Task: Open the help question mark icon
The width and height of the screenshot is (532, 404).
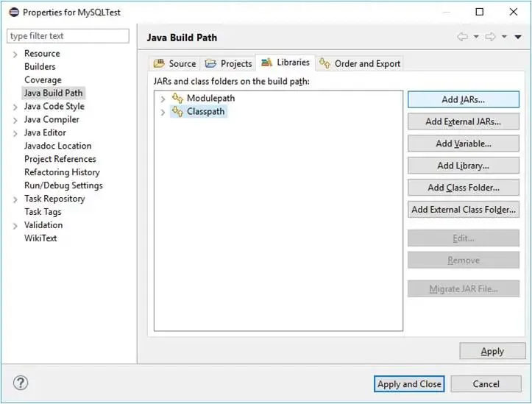Action: [x=21, y=383]
